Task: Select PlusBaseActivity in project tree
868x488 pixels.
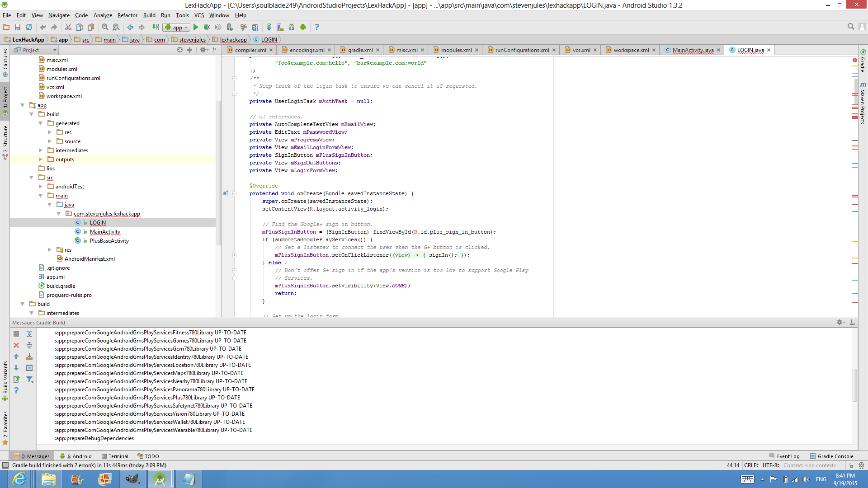Action: pos(109,241)
